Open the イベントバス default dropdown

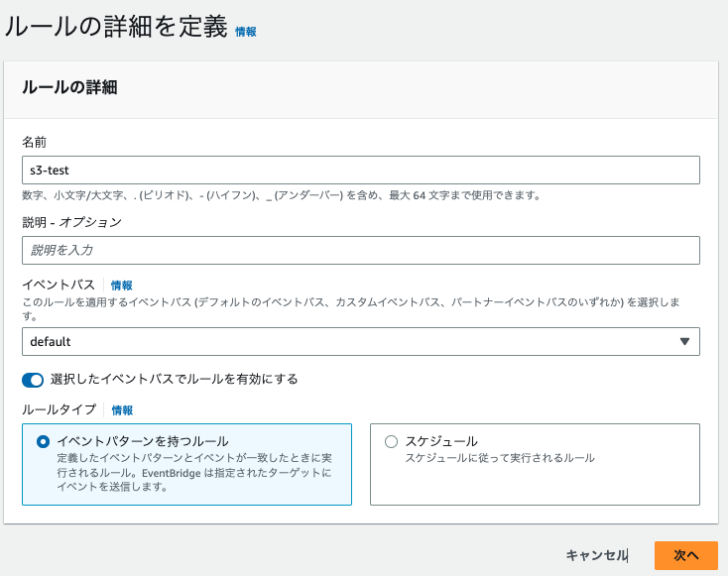(x=361, y=342)
